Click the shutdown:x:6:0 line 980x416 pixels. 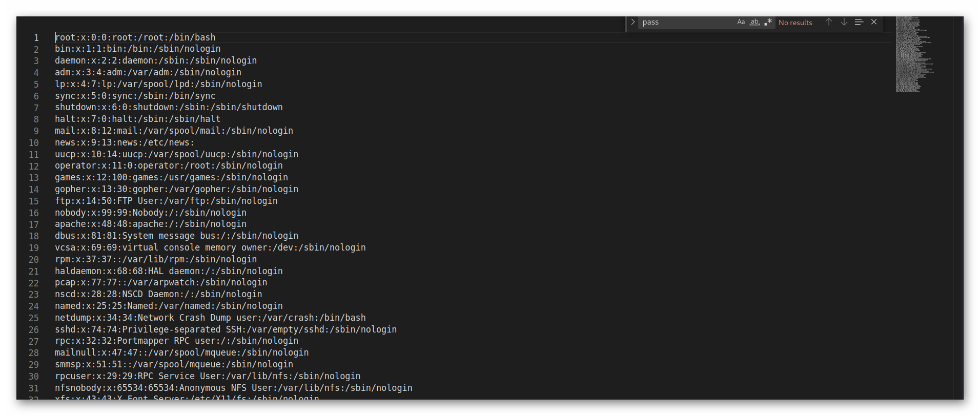pyautogui.click(x=169, y=107)
